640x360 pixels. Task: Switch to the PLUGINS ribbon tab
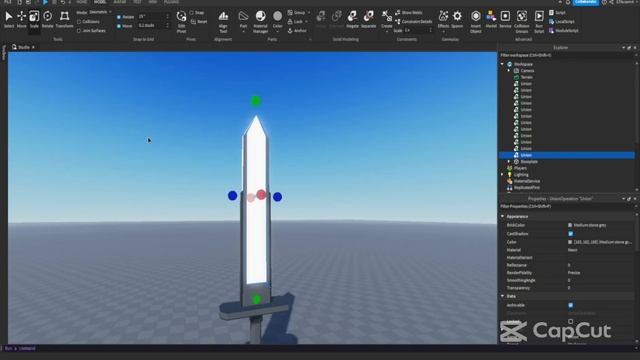click(171, 2)
